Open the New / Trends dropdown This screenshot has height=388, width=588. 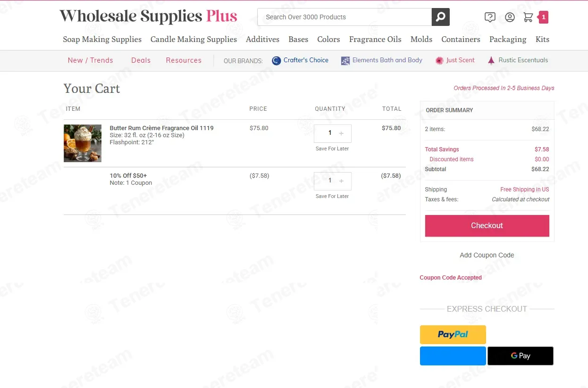90,60
